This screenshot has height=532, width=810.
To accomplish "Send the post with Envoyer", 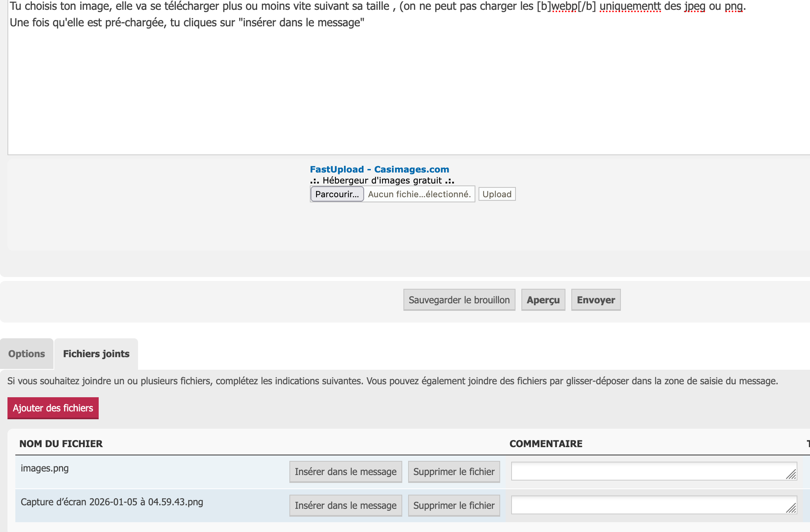I will tap(595, 300).
